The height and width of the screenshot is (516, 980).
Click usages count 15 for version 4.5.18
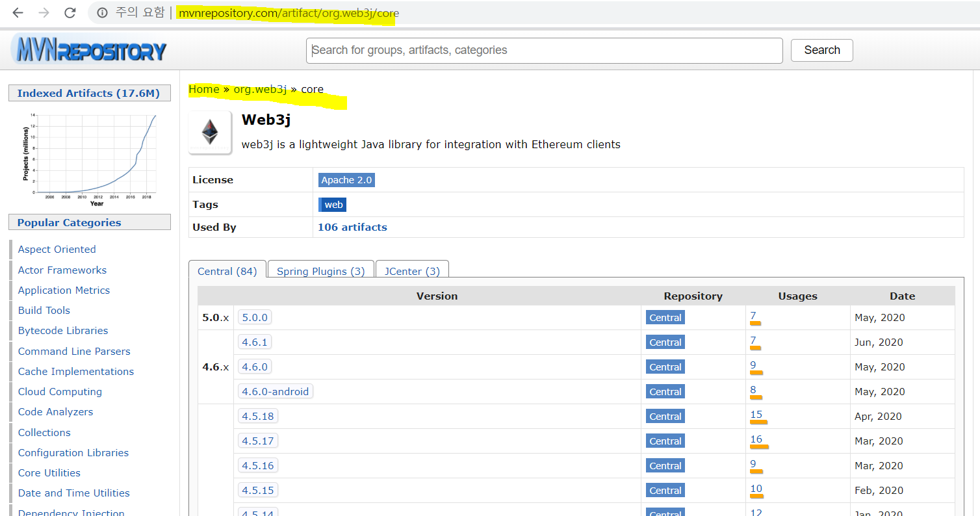[756, 415]
